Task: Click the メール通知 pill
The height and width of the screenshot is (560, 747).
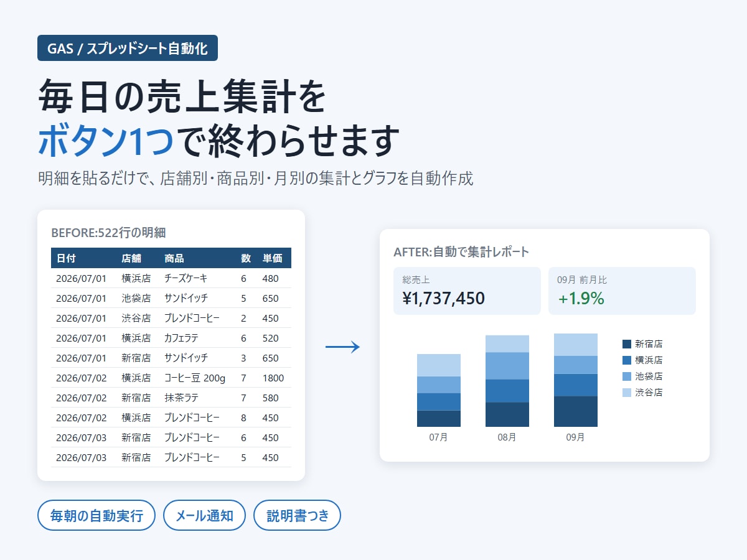Action: (204, 515)
